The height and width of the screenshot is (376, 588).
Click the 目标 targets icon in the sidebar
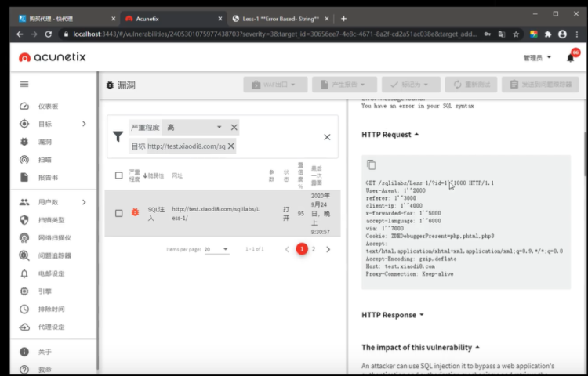24,124
